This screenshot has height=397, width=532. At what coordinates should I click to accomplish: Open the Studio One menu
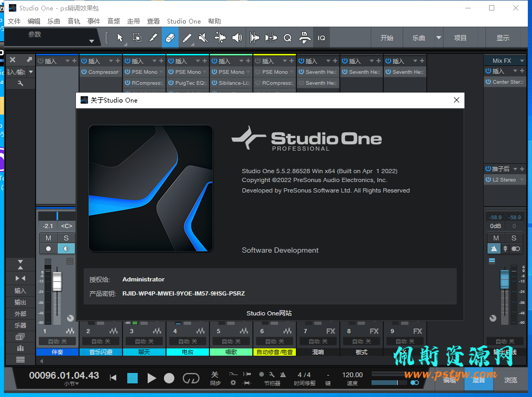click(184, 21)
